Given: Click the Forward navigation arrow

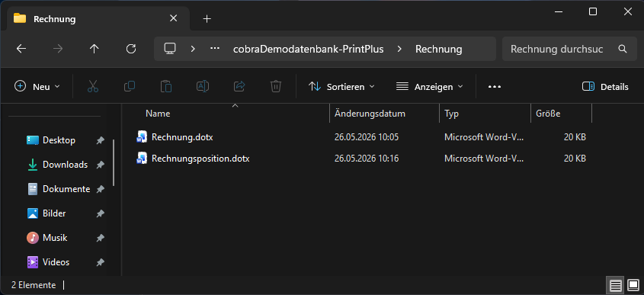Looking at the screenshot, I should (58, 49).
